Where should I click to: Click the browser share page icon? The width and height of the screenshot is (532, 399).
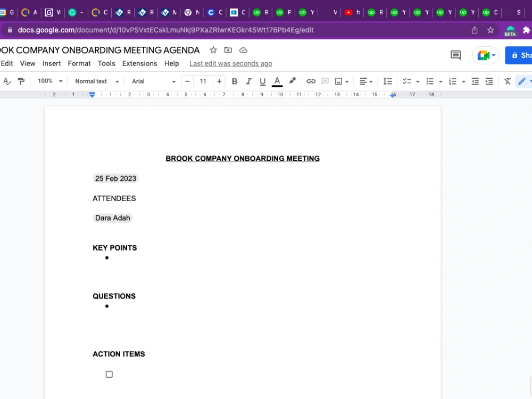click(x=475, y=30)
